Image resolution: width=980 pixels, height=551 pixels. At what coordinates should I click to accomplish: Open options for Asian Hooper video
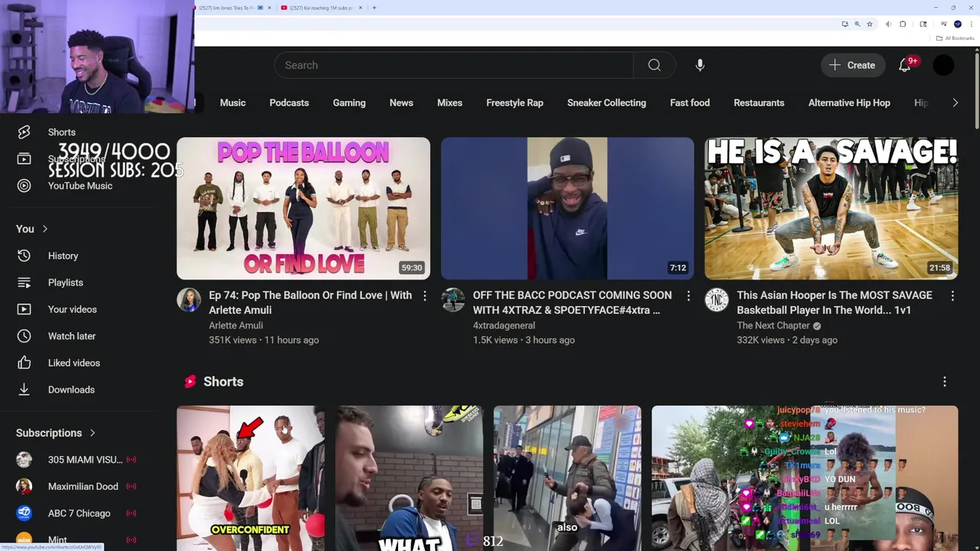tap(952, 295)
